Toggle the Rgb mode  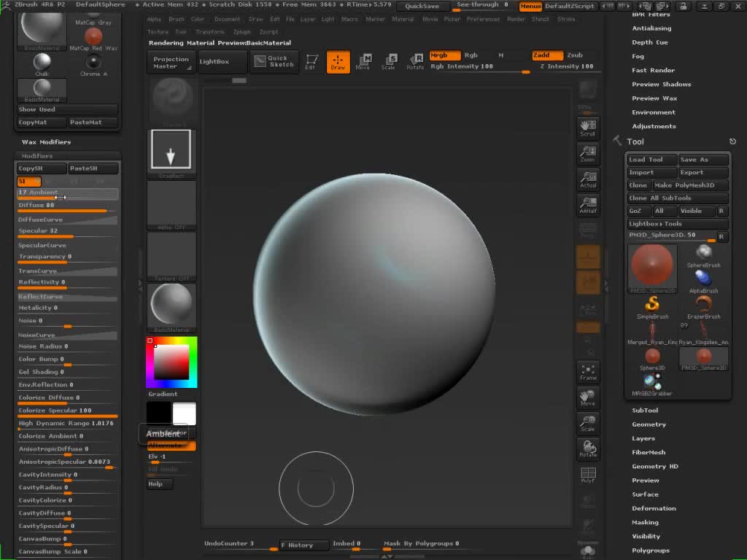(x=471, y=55)
